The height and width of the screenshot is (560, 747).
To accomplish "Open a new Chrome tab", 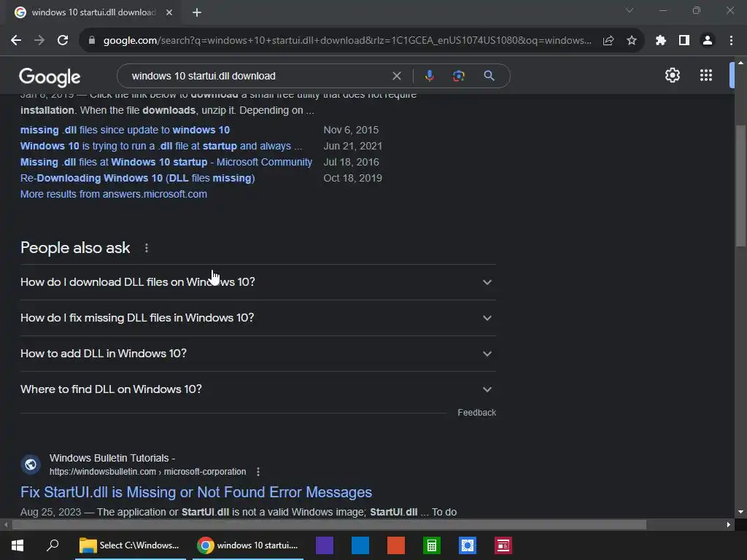I will 197,12.
